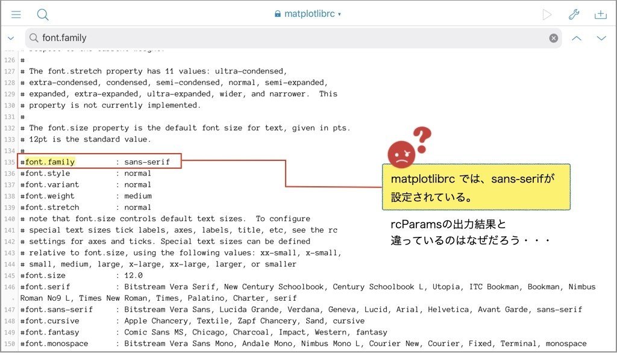Open tools with the wrench icon

pos(574,14)
